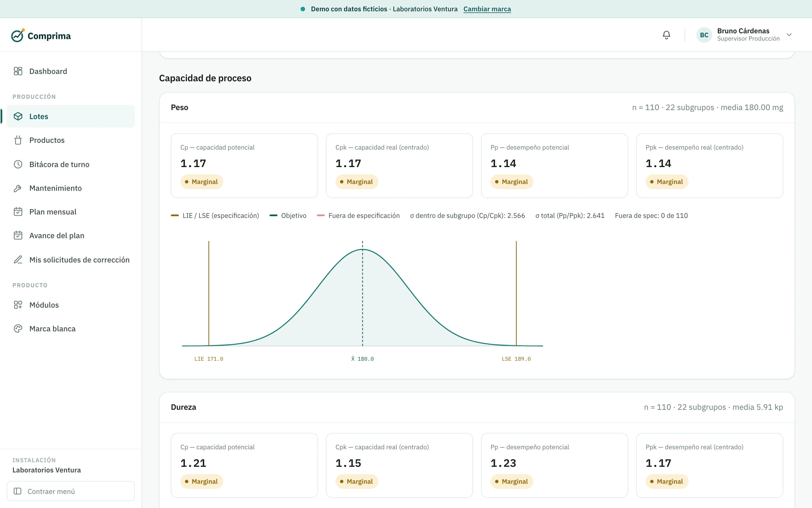This screenshot has height=508, width=812.
Task: Click the Lotes box icon
Action: coord(18,116)
